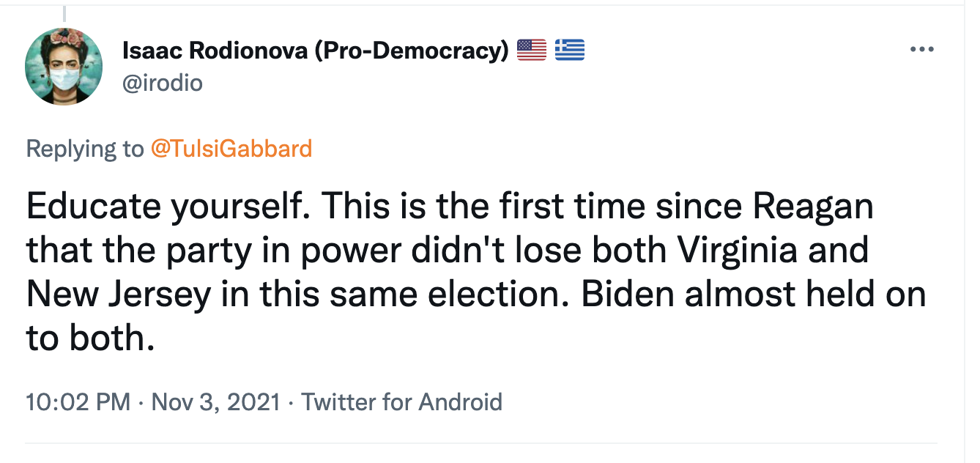Click the Nov 3, 2021 date
980x463 pixels.
click(x=215, y=402)
